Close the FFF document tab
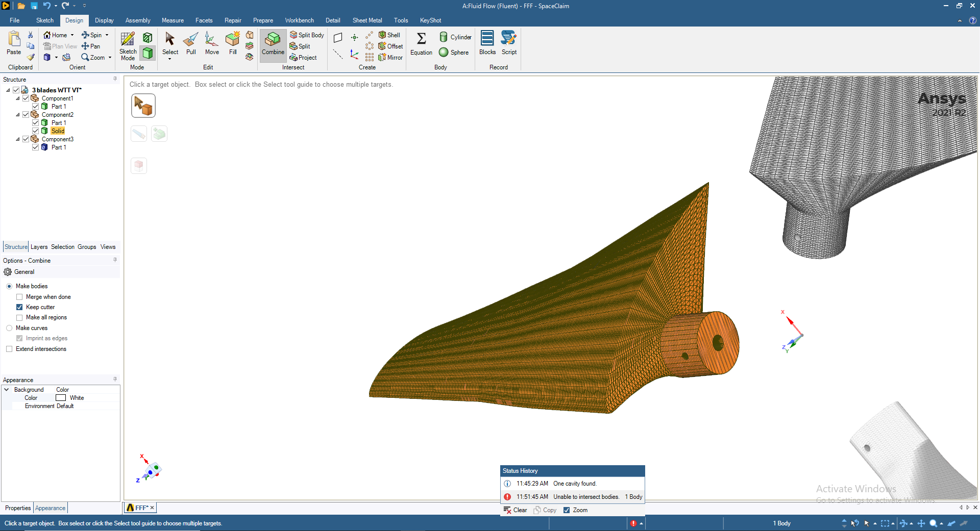This screenshot has height=531, width=980. click(x=152, y=508)
